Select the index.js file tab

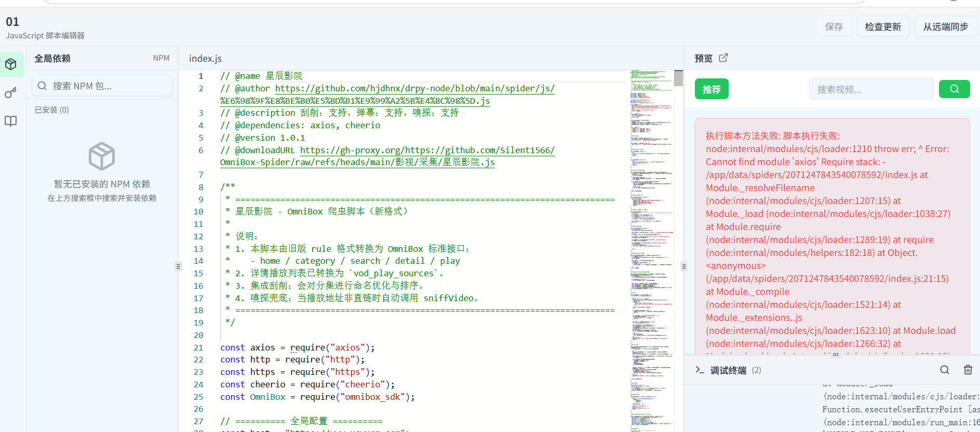coord(205,59)
